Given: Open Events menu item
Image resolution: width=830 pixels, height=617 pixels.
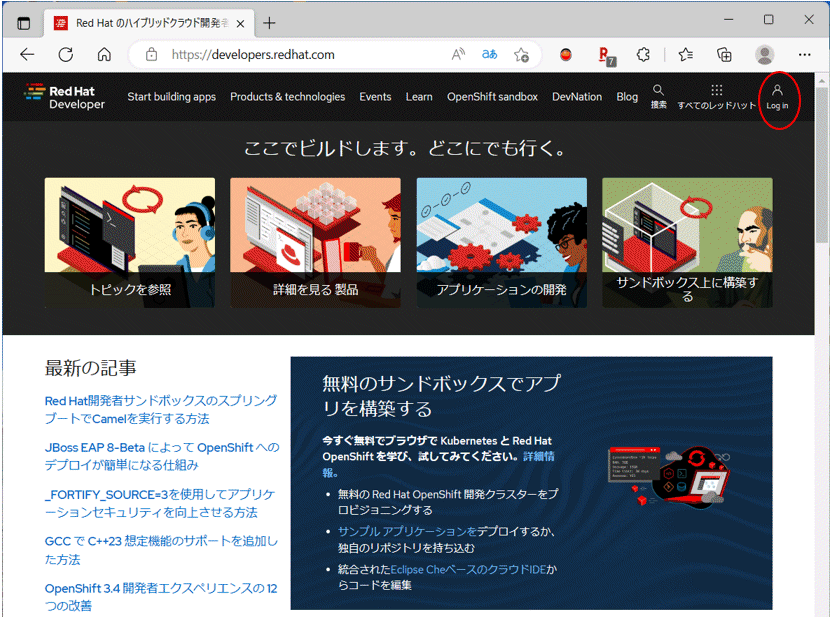Looking at the screenshot, I should (x=375, y=97).
